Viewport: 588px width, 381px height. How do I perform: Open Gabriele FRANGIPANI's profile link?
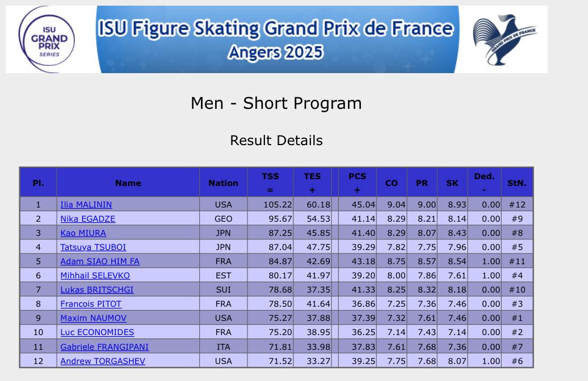click(104, 346)
